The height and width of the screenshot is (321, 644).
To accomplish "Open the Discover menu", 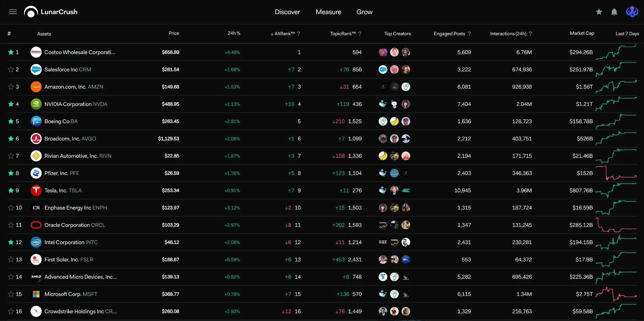I will pyautogui.click(x=287, y=12).
